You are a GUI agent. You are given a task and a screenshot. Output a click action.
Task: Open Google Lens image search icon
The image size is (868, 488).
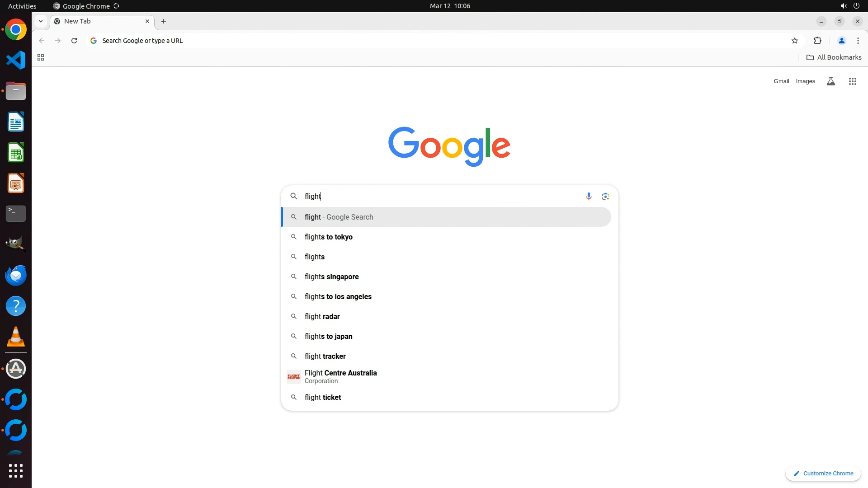605,196
